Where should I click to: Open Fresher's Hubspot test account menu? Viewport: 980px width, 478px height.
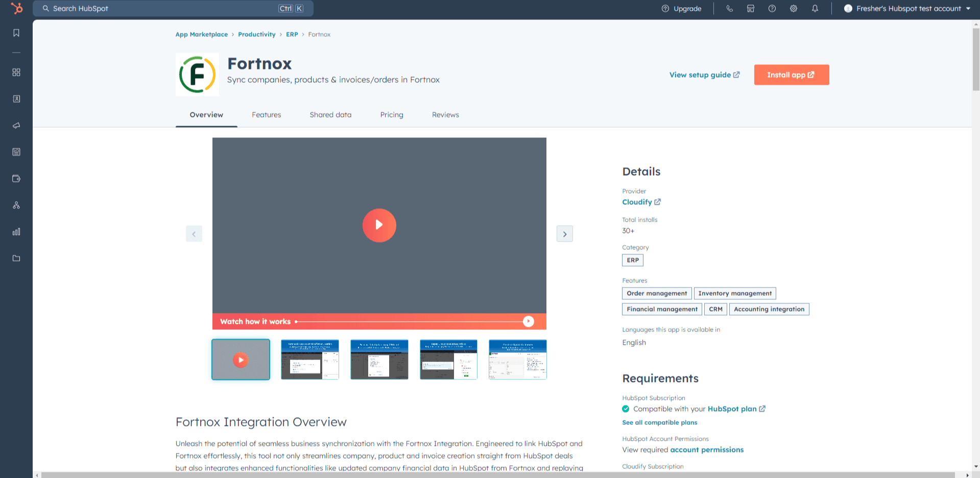click(907, 9)
